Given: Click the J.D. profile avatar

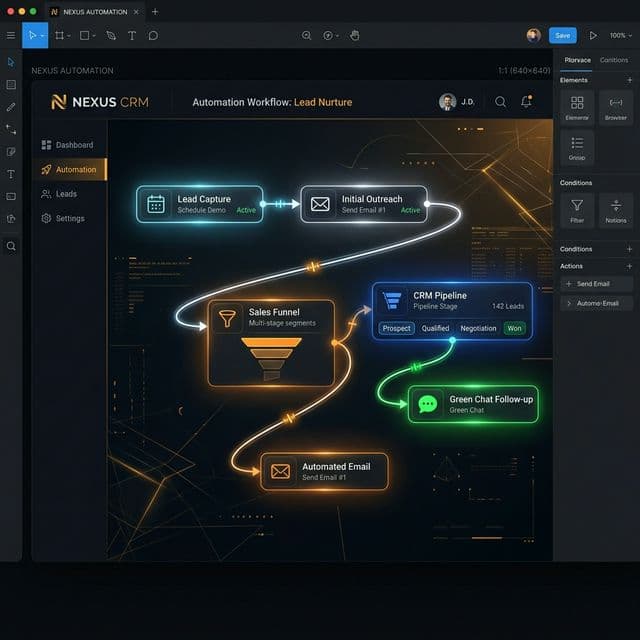Looking at the screenshot, I should tap(447, 102).
